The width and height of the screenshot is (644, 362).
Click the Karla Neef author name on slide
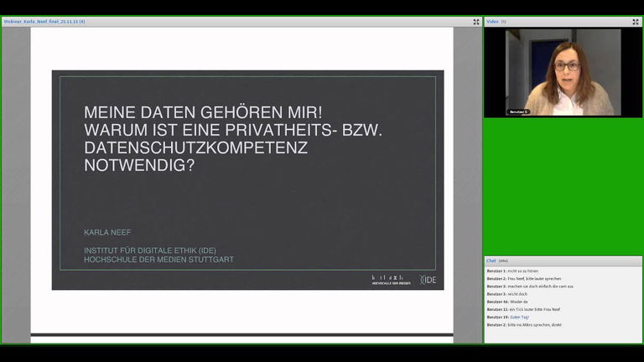(109, 230)
